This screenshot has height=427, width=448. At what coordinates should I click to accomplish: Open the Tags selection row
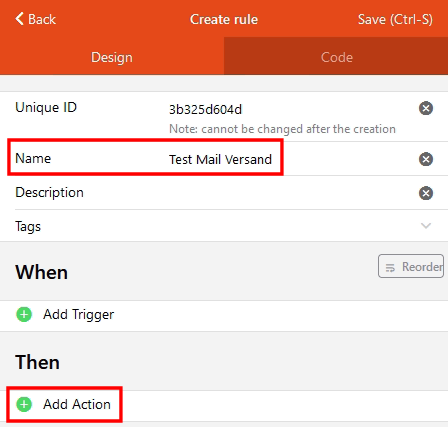point(224,226)
